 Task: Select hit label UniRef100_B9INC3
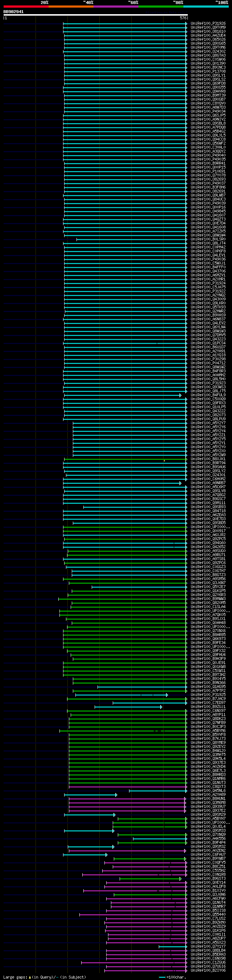pos(208,67)
